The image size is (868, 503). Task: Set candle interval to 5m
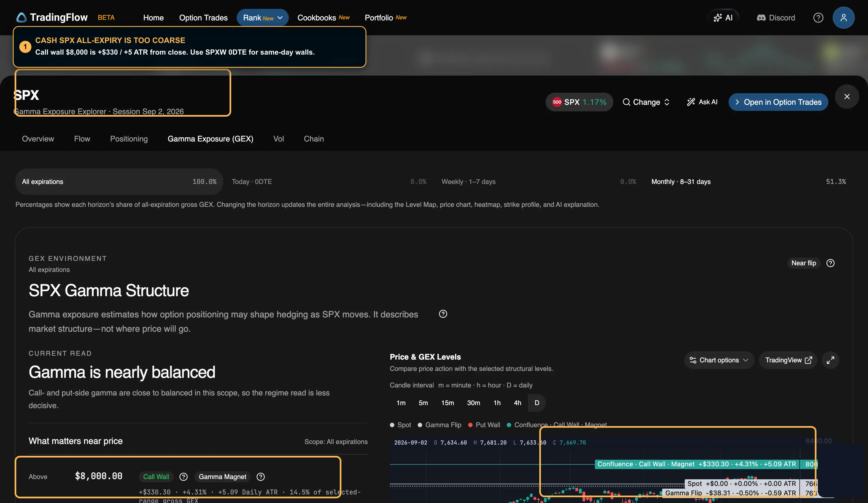pos(423,403)
